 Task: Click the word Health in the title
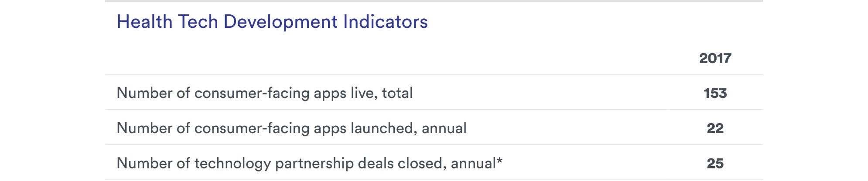(144, 22)
